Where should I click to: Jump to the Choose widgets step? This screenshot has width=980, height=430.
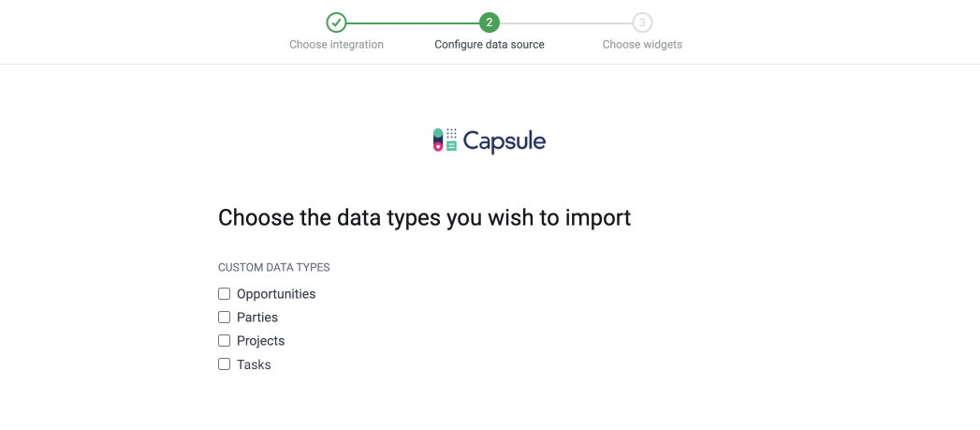tap(642, 44)
